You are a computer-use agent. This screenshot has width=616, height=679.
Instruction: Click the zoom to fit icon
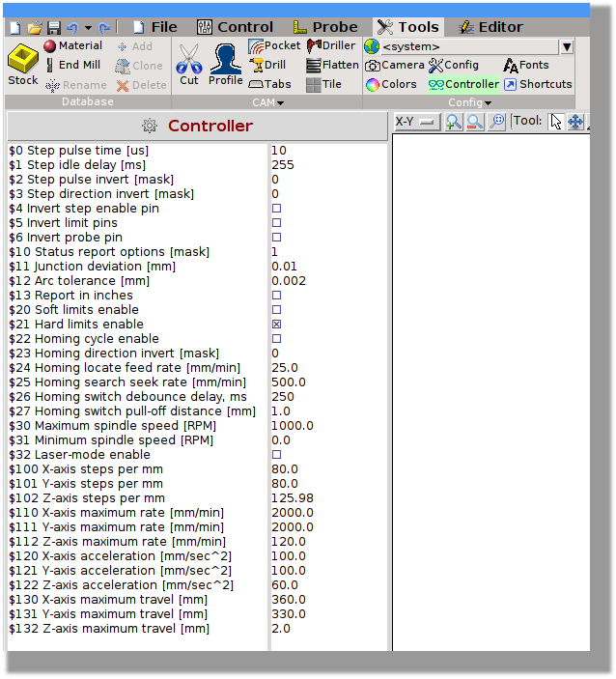click(497, 122)
